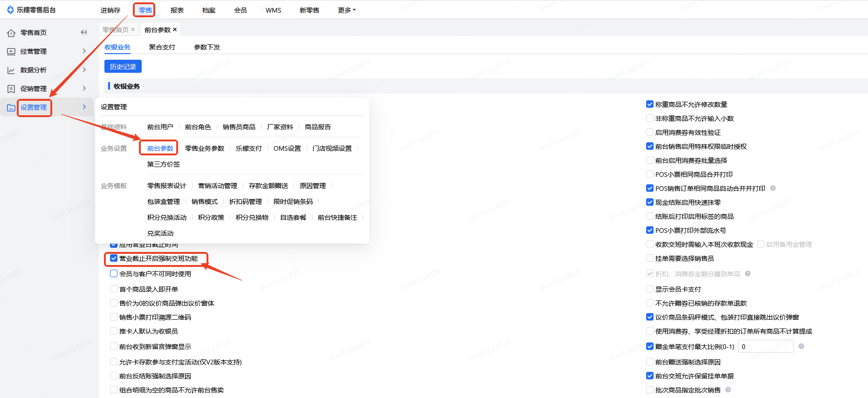Open 进销存 in top menu

pos(110,10)
